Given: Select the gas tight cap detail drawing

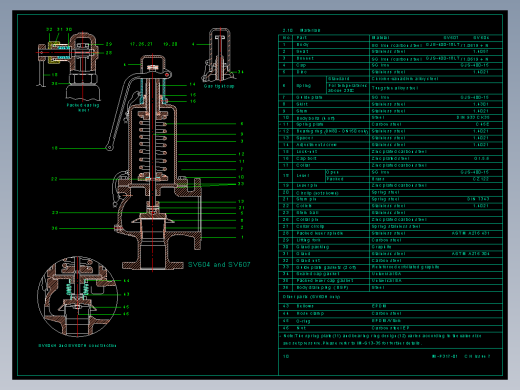Looking at the screenshot, I should click(x=219, y=55).
